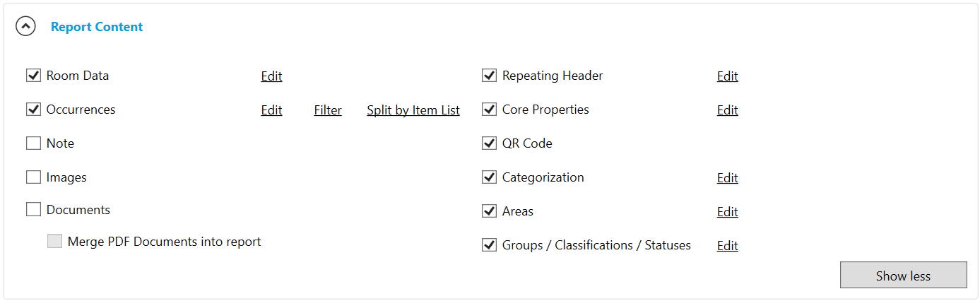Viewport: 980px width, 301px height.
Task: Enable the Note checkbox
Action: (x=33, y=143)
